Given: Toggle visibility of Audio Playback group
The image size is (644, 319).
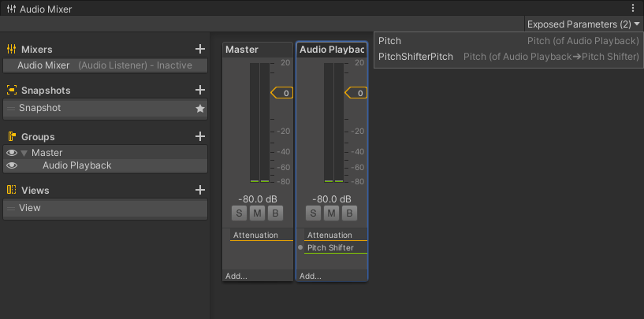Looking at the screenshot, I should [x=12, y=165].
